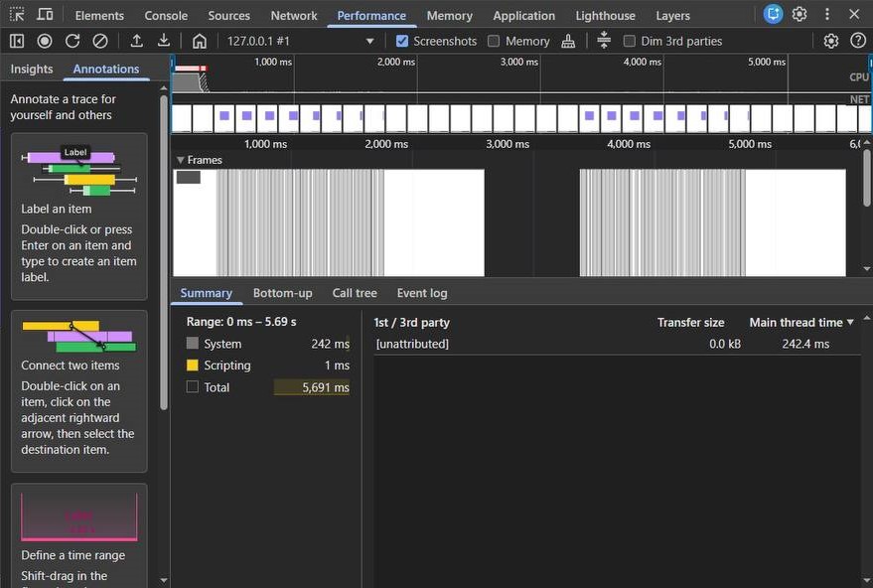Disable the Screenshots checkbox

coord(402,41)
